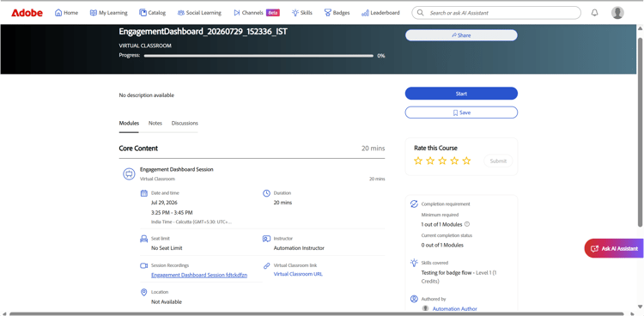The height and width of the screenshot is (316, 644).
Task: Switch to the Notes tab
Action: pos(155,124)
